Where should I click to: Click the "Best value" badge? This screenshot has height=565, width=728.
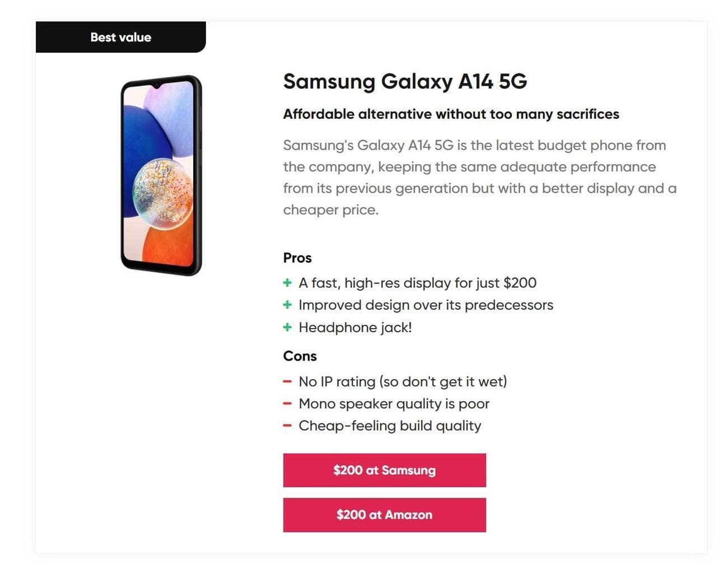click(120, 38)
